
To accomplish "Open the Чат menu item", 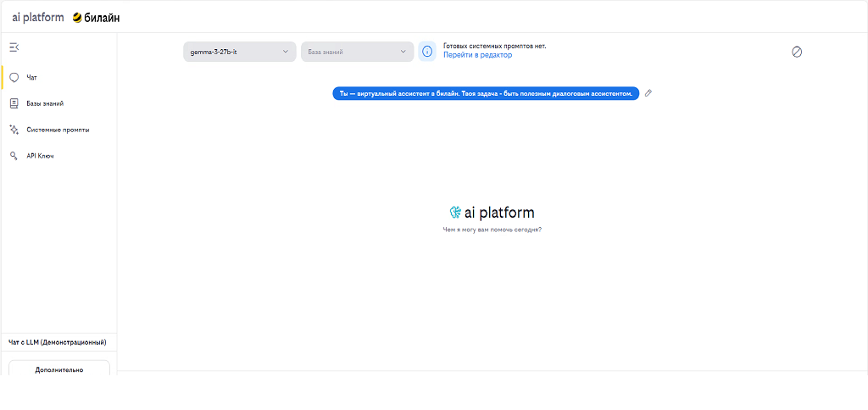I will (58, 77).
